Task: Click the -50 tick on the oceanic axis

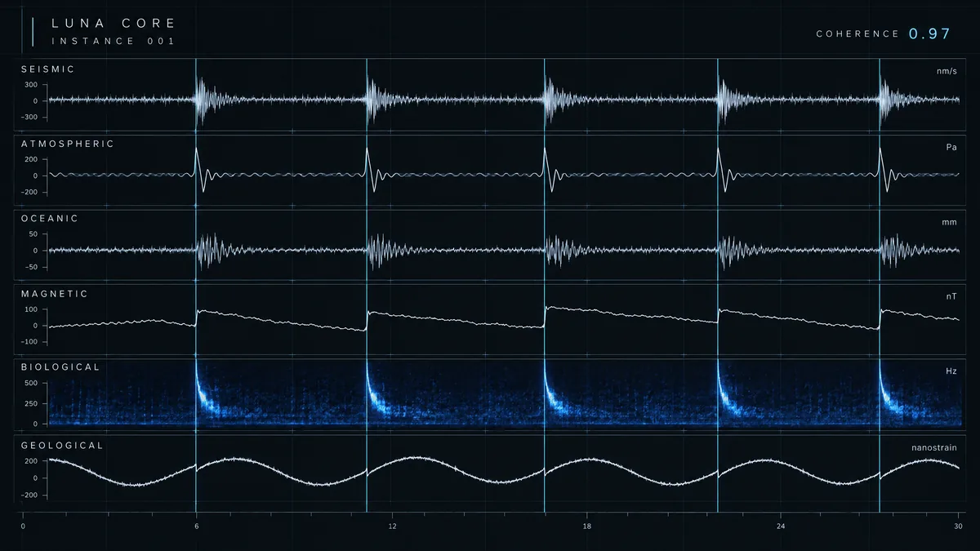Action: 32,267
